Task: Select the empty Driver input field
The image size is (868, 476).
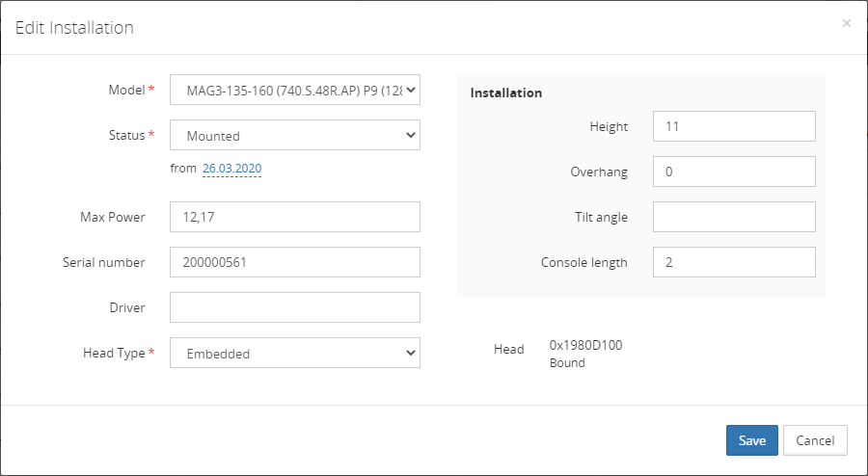Action: 294,307
